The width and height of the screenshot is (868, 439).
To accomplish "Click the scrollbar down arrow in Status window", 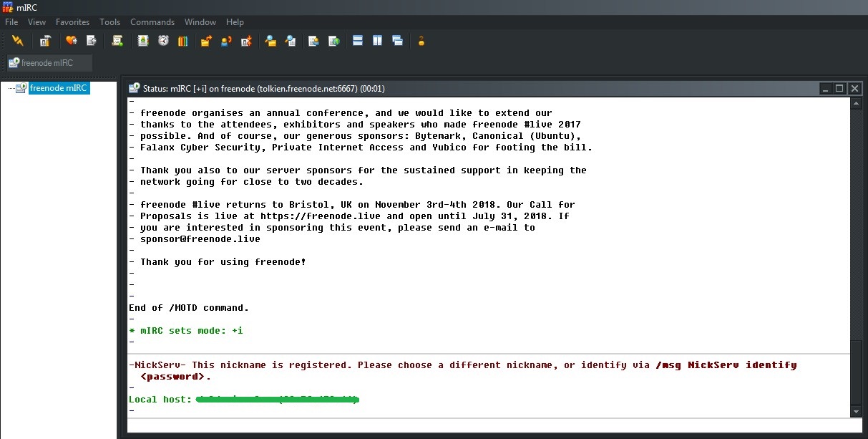I will click(857, 411).
